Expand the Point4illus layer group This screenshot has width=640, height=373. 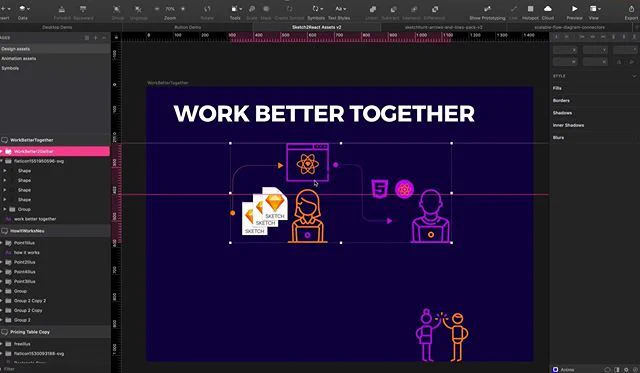pos(2,272)
